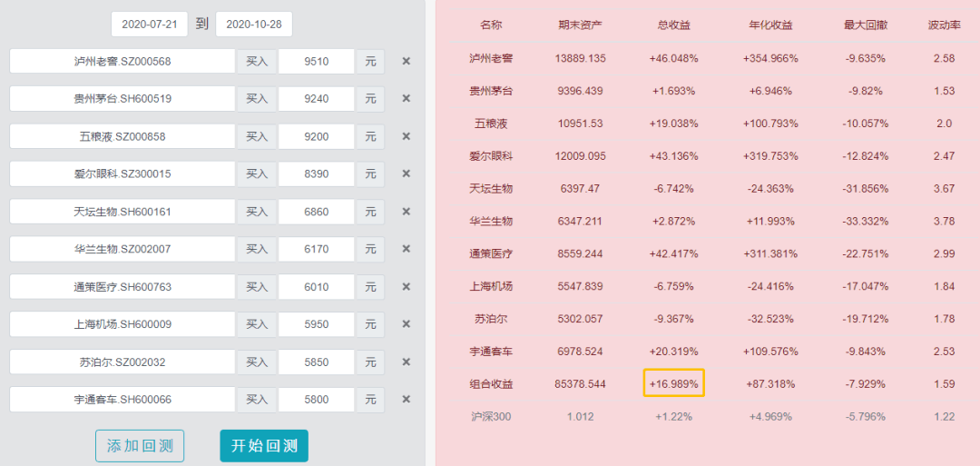Open 买入 selector for 通策医疗 row
The width and height of the screenshot is (980, 466).
pyautogui.click(x=256, y=286)
